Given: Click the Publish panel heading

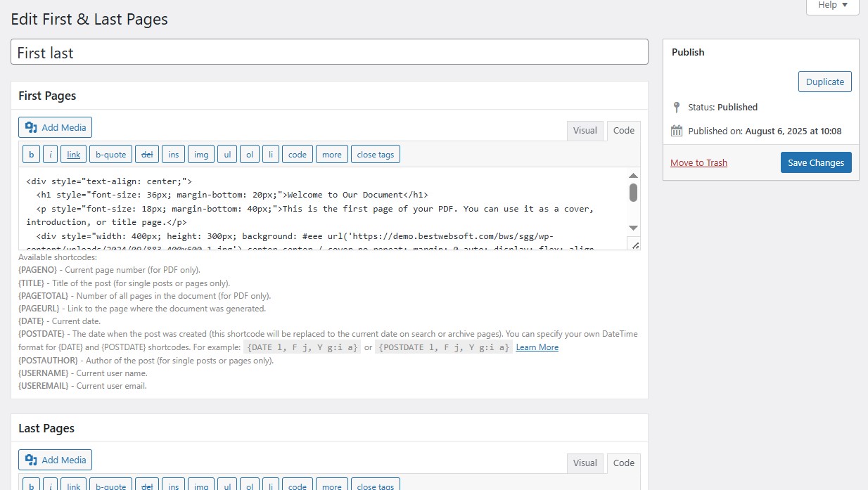Looking at the screenshot, I should point(688,52).
